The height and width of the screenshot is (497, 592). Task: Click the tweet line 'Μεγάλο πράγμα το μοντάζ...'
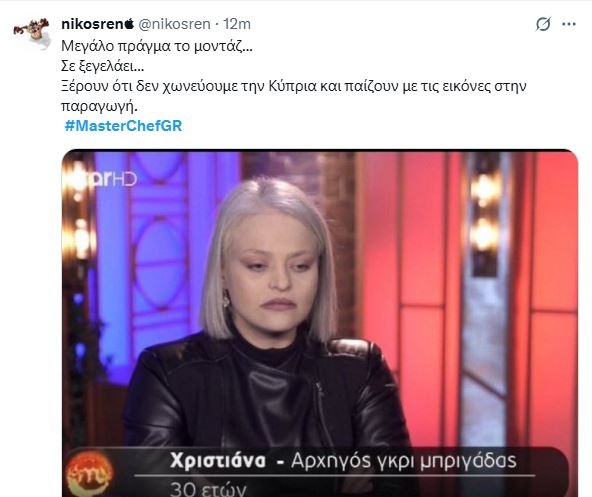(157, 46)
